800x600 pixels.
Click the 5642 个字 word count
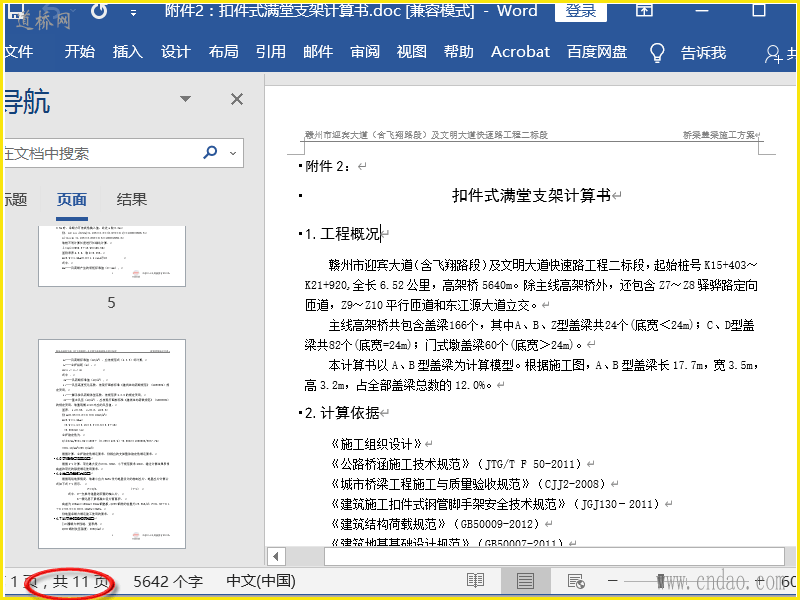(x=168, y=582)
